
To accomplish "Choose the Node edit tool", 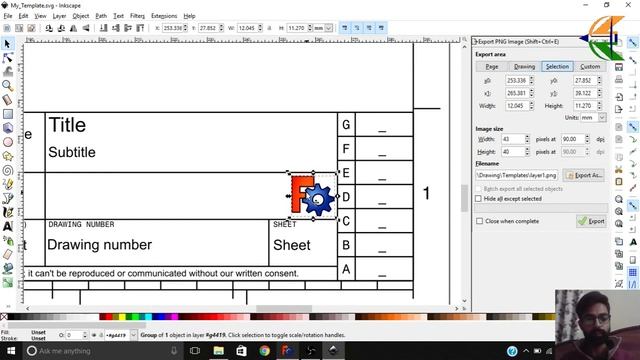I will [7, 58].
